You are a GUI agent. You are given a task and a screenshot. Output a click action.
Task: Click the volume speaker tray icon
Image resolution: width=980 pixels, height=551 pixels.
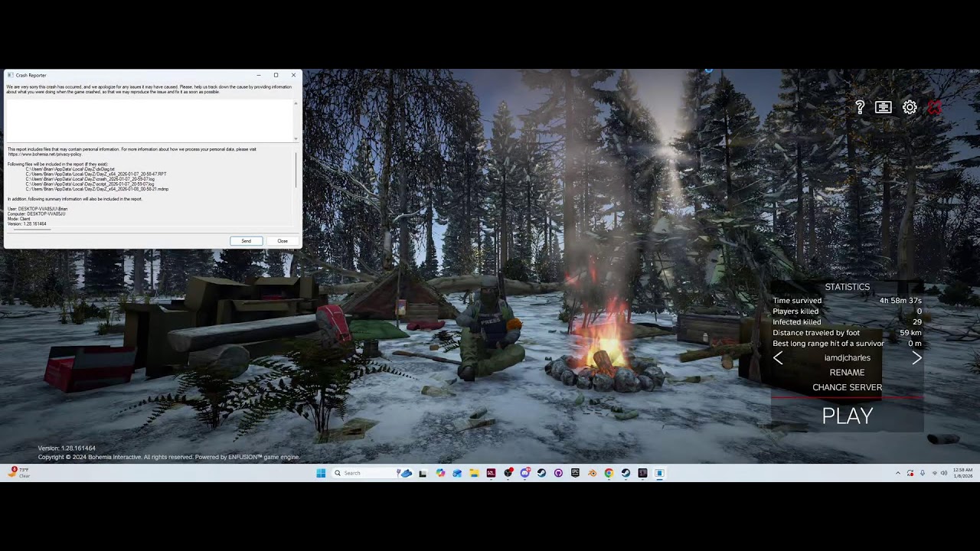(944, 473)
